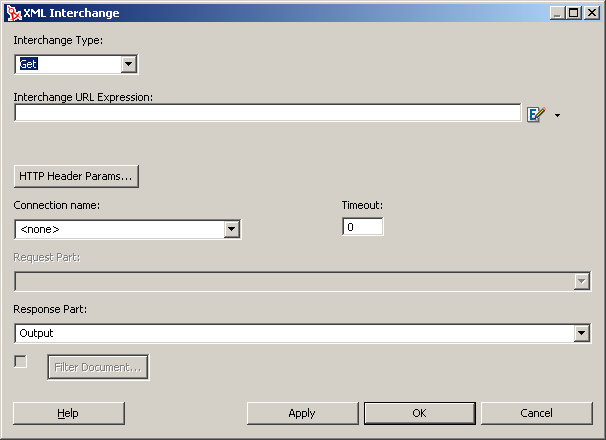Click the Timeout label
606x440 pixels.
pos(362,205)
